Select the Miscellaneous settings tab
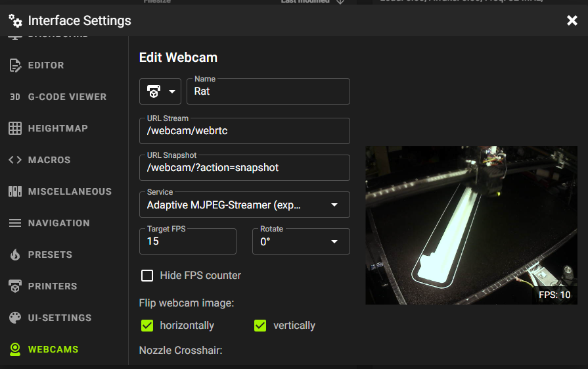Screen dimensions: 588x369 pos(70,191)
